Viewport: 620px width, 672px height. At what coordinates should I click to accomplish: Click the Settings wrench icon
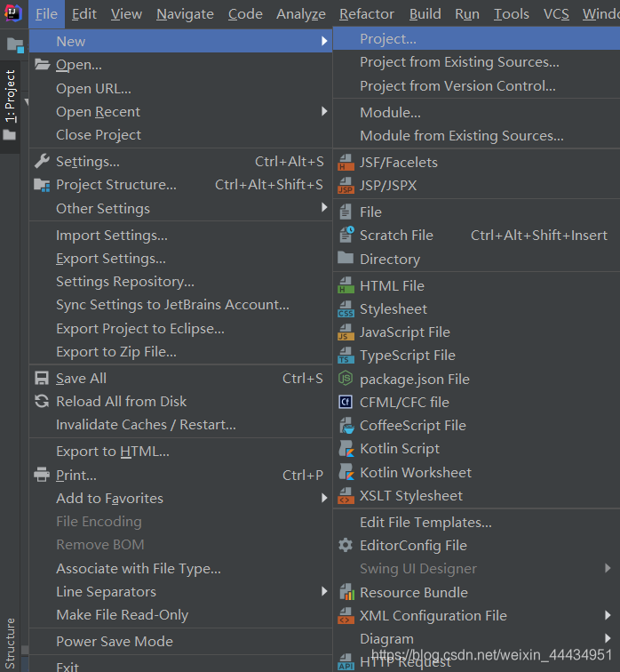click(x=42, y=161)
